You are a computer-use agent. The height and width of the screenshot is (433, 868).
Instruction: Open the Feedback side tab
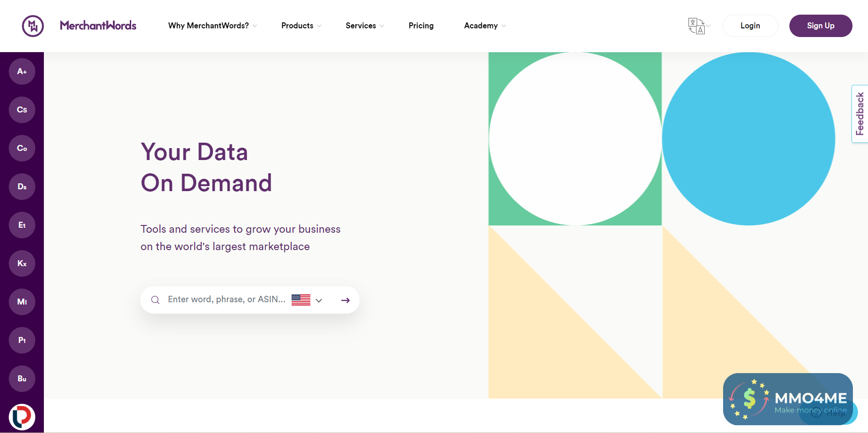[860, 114]
